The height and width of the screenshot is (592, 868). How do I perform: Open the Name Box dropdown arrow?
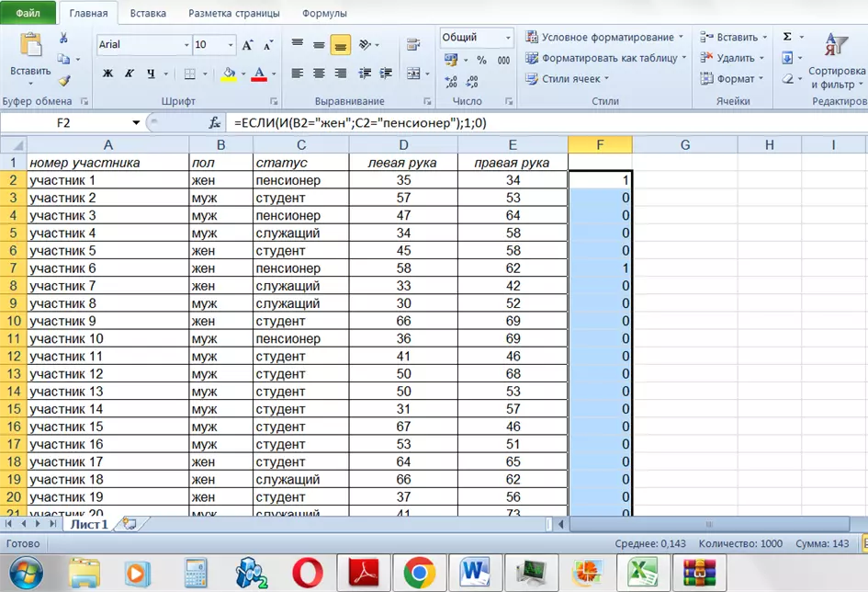click(x=136, y=122)
